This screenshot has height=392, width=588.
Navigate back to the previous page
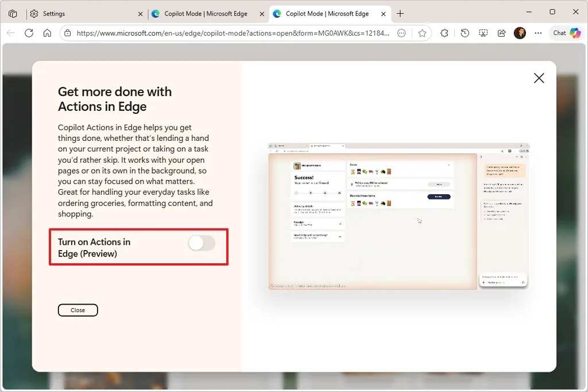pyautogui.click(x=10, y=33)
